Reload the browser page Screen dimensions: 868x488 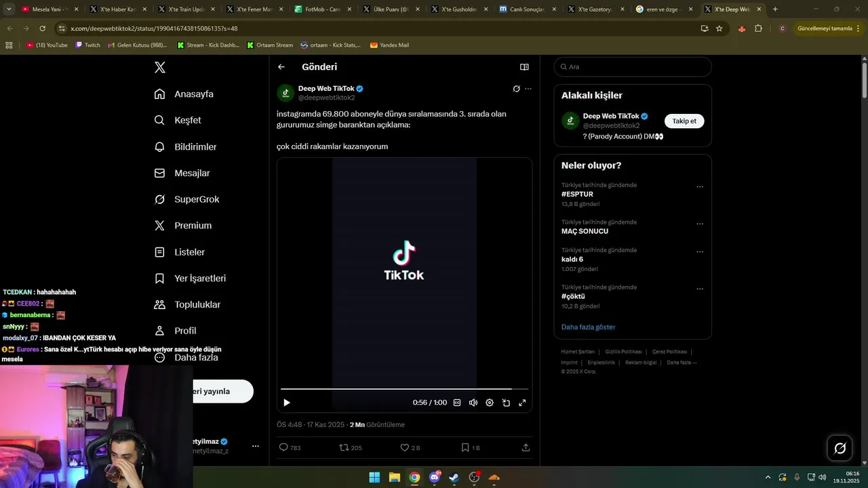(x=42, y=28)
